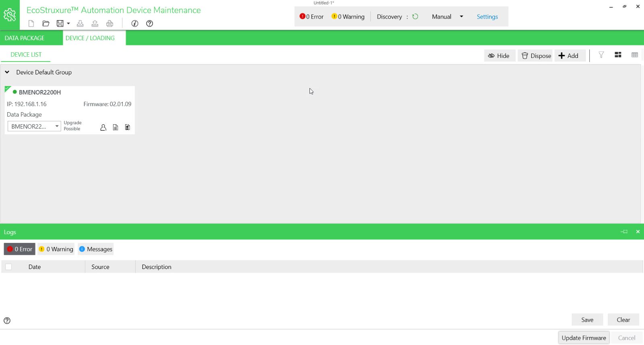Print using the printer icon
Screen dimensions: 644x345
tap(109, 23)
